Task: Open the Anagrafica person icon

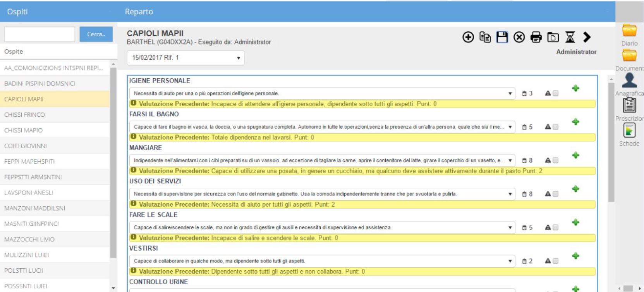Action: [629, 80]
